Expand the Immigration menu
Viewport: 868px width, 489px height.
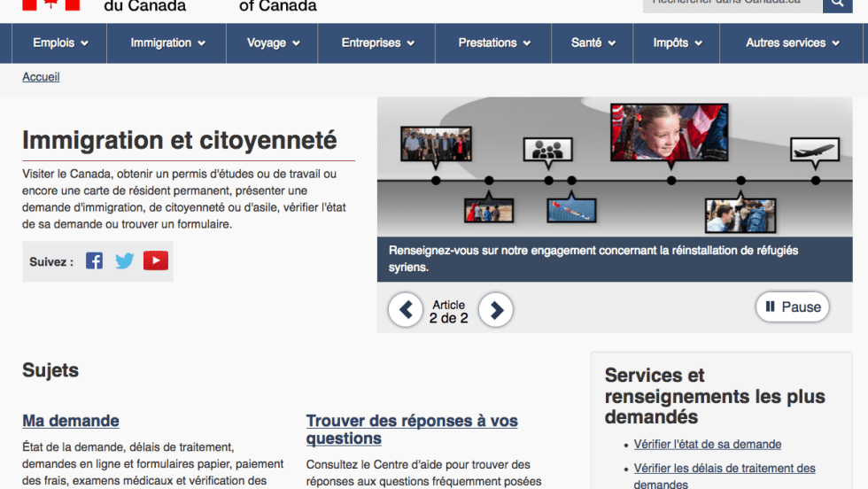click(x=167, y=43)
